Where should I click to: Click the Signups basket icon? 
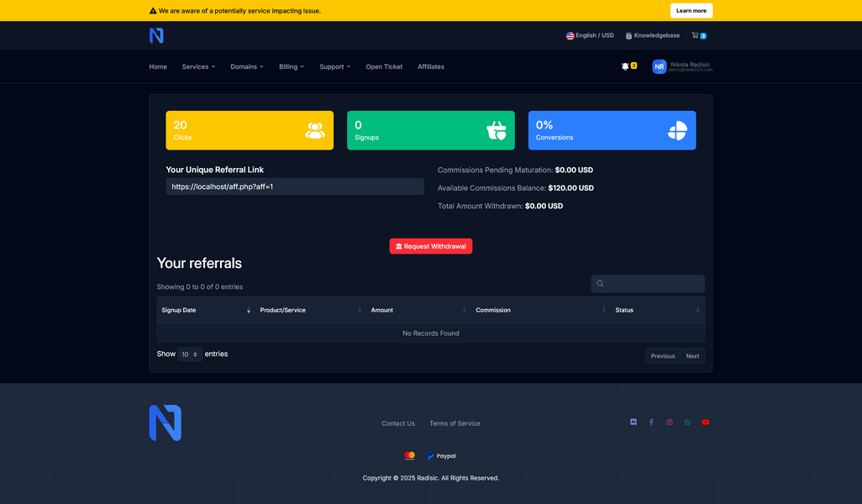(x=497, y=130)
